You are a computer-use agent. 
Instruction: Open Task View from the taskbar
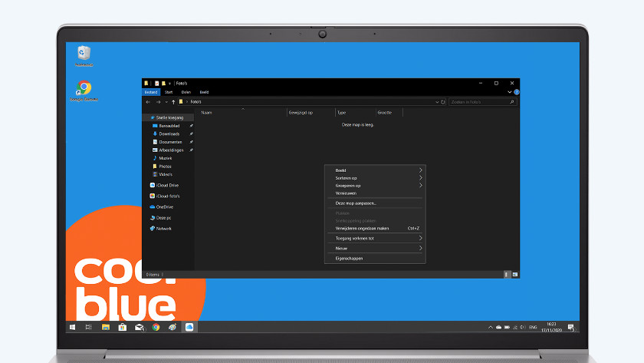[88, 327]
